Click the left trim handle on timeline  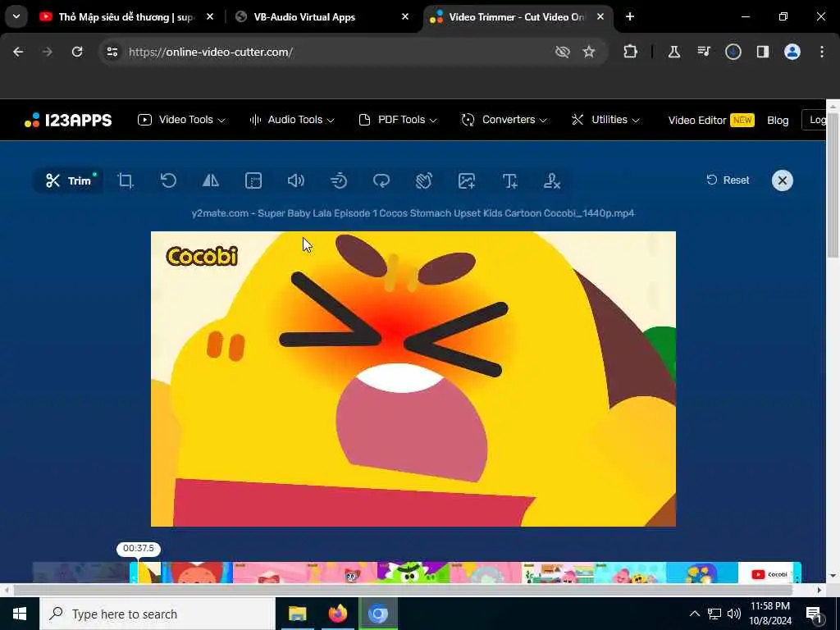(134, 572)
